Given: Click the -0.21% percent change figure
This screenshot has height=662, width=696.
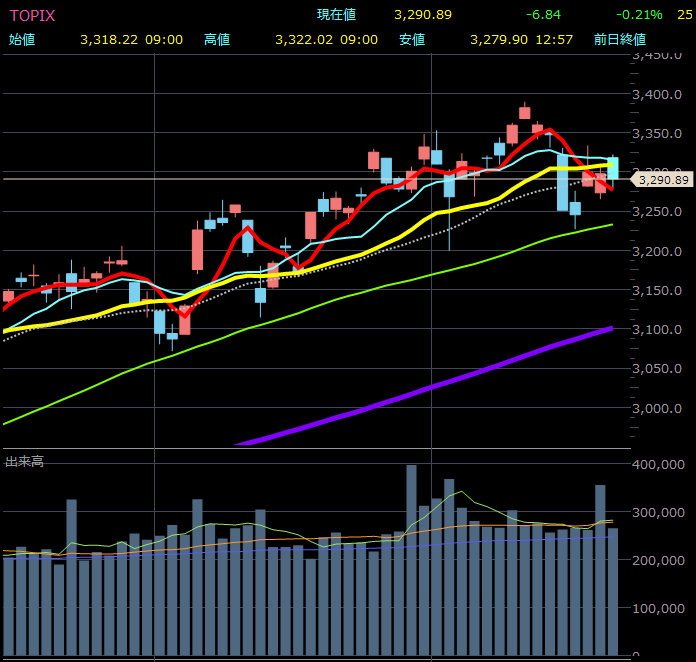Looking at the screenshot, I should pyautogui.click(x=641, y=15).
